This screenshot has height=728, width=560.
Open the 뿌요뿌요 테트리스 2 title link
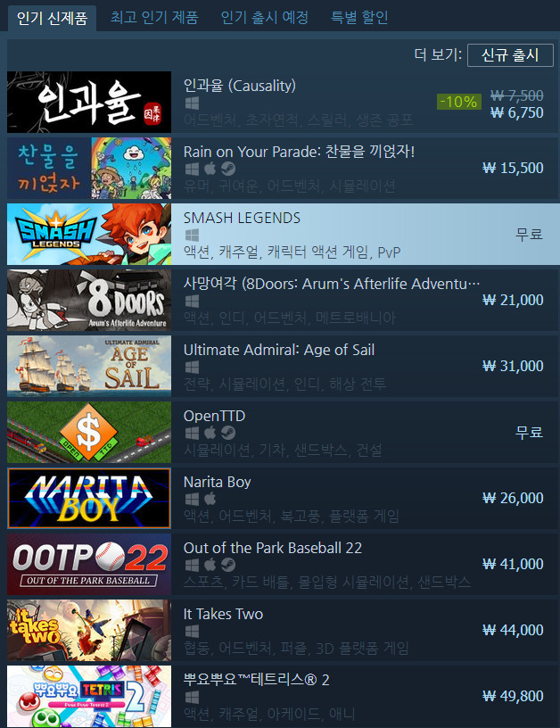(x=257, y=680)
